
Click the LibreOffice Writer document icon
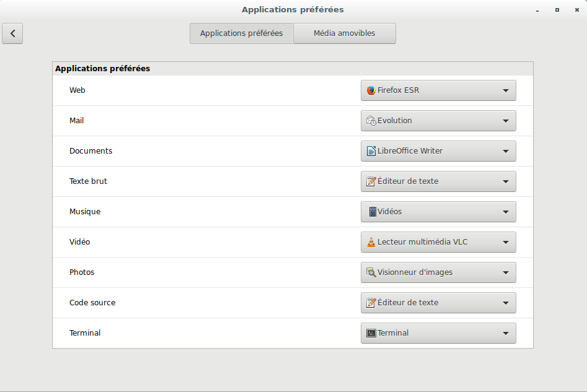[371, 151]
